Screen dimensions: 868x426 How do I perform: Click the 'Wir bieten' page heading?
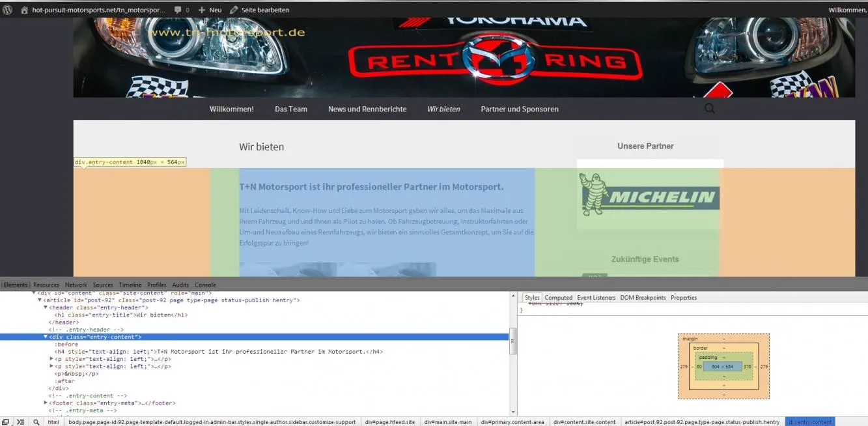point(261,147)
